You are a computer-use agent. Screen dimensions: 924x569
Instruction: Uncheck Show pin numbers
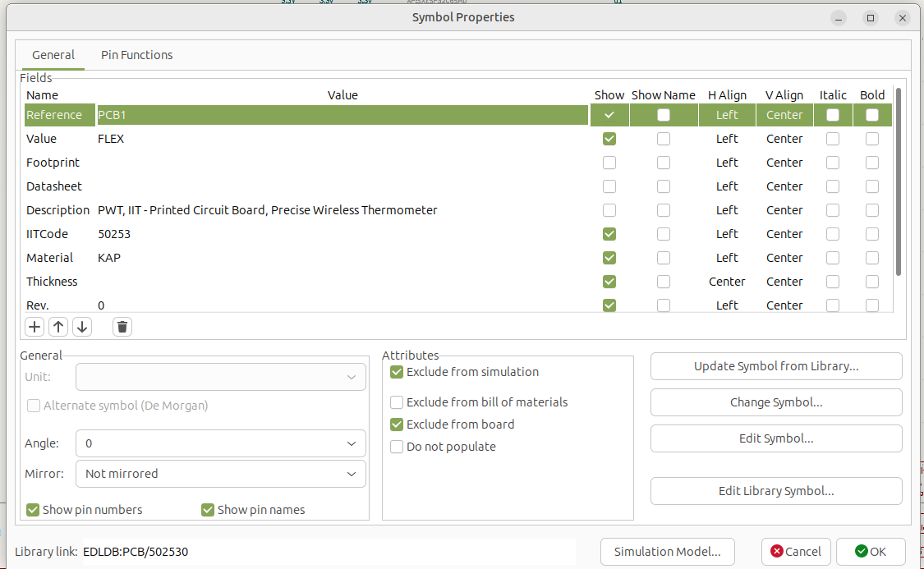click(x=34, y=510)
